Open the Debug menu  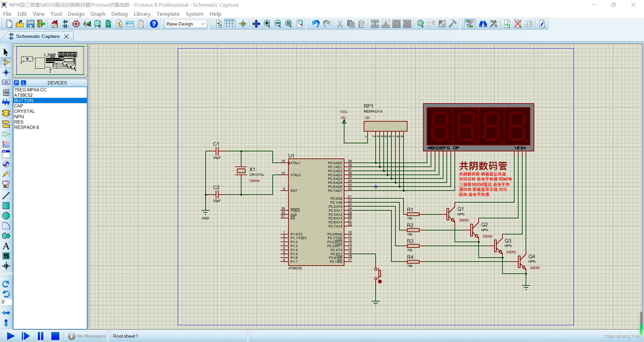coord(119,14)
